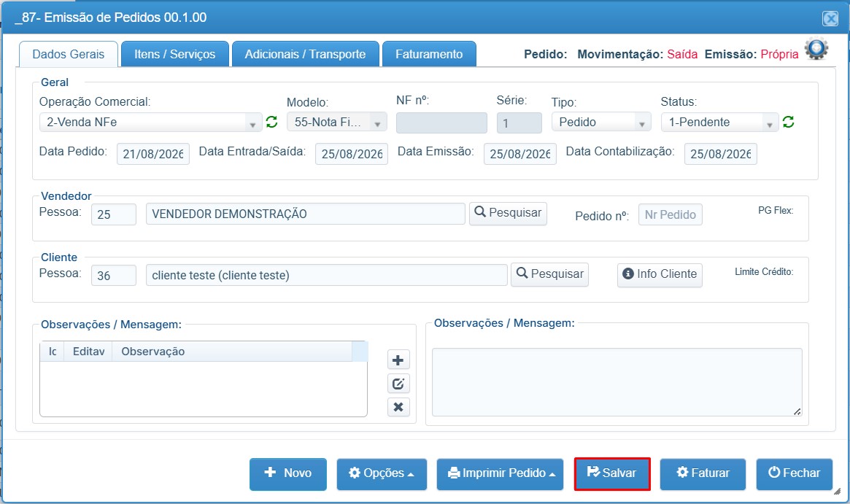The height and width of the screenshot is (504, 850).
Task: Open the Status dropdown showing 1-Pendente
Action: [719, 123]
